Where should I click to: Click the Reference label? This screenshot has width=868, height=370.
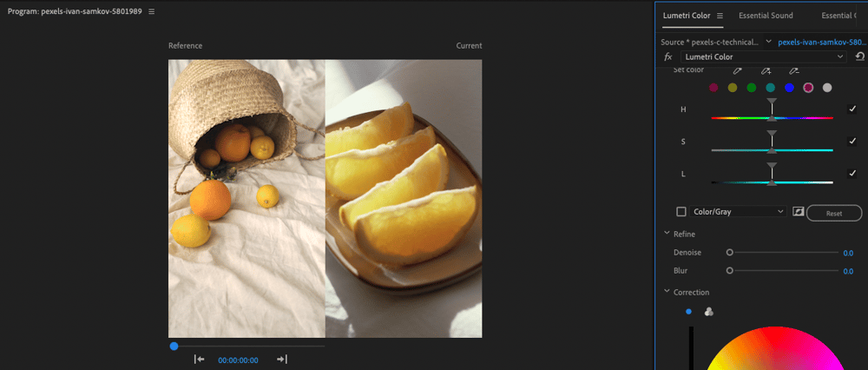click(186, 46)
